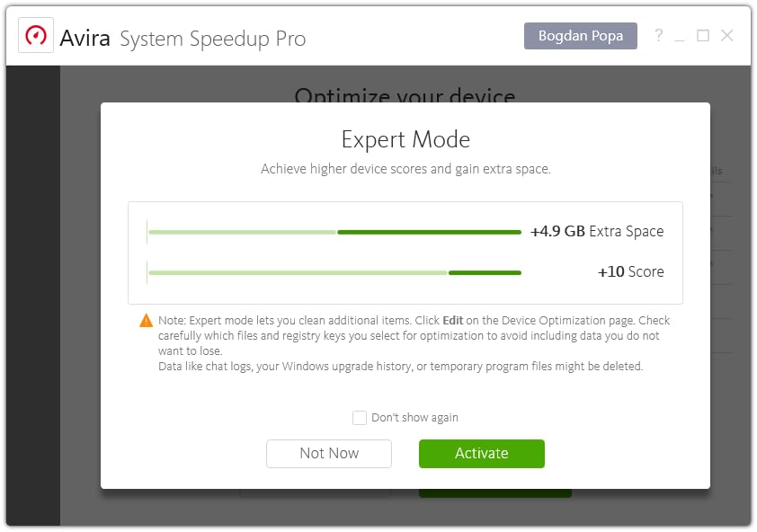
Task: Open help via the question mark icon
Action: coord(658,36)
